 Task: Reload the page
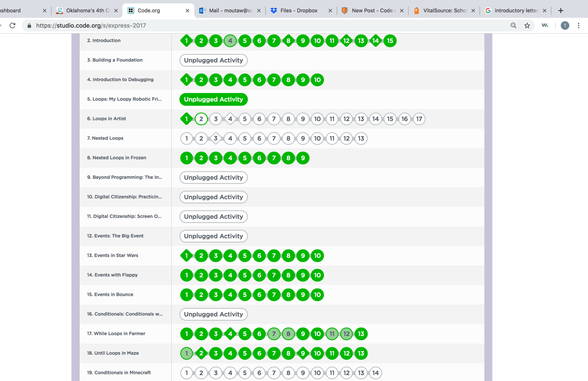click(12, 26)
